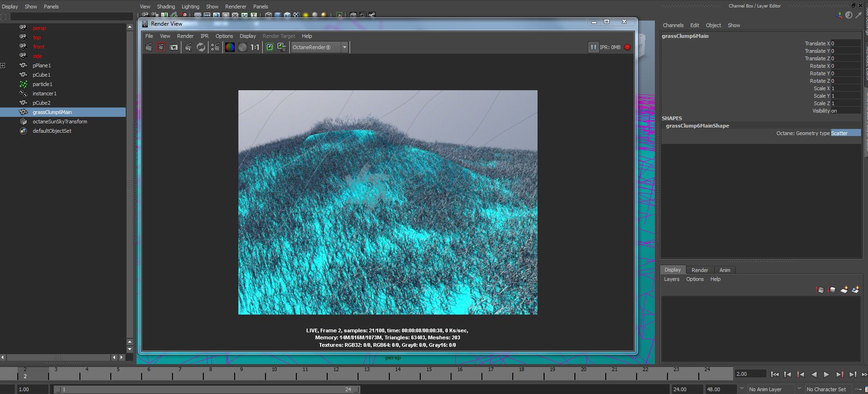Image resolution: width=868 pixels, height=394 pixels.
Task: Jump to the next keyframe
Action: (839, 374)
